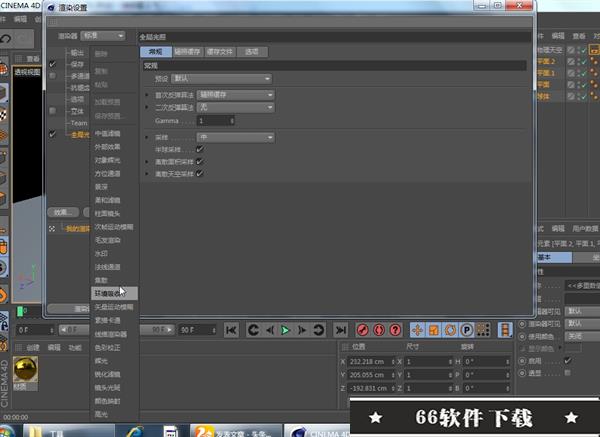Screen dimensions: 600x437
Task: Click the red question mark keyframe icon
Action: tap(395, 330)
